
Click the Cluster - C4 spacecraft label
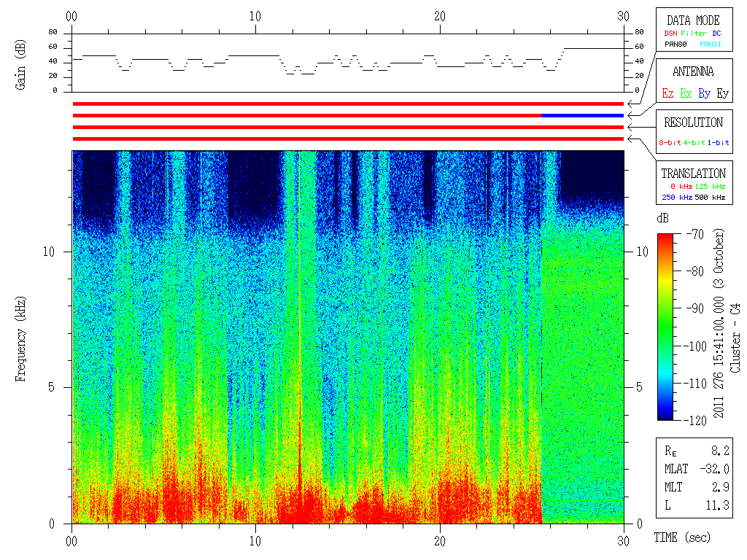tap(735, 338)
